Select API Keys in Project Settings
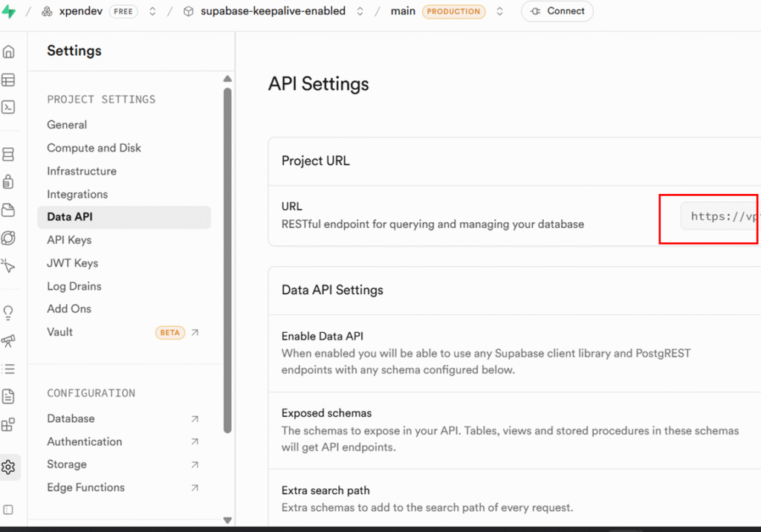 pyautogui.click(x=69, y=240)
